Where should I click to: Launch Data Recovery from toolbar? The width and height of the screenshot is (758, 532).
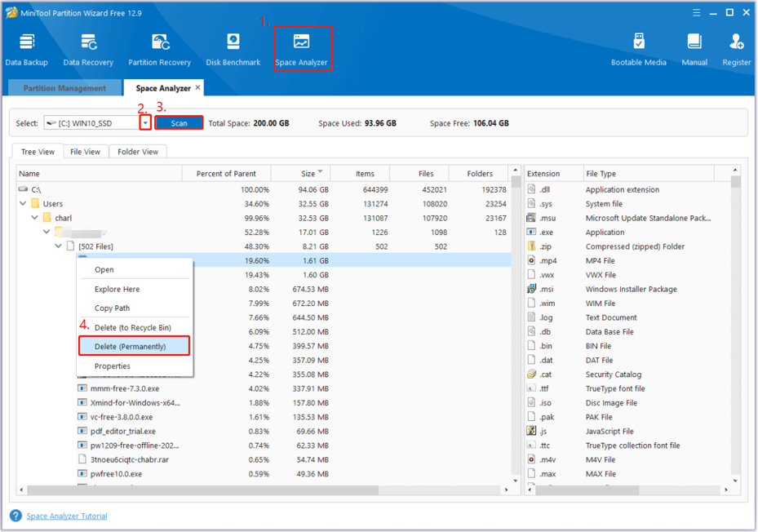pyautogui.click(x=88, y=49)
